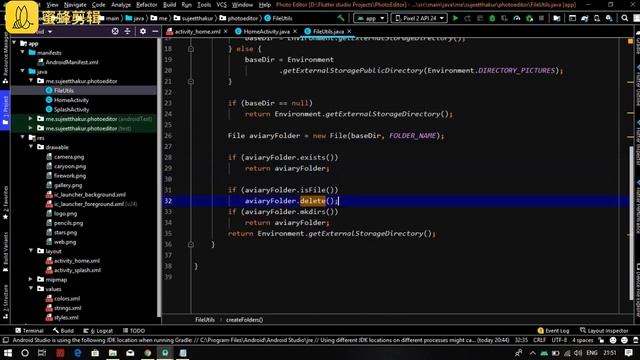The height and width of the screenshot is (360, 640).
Task: Hide the Project panel with minus icon
Action: [155, 31]
